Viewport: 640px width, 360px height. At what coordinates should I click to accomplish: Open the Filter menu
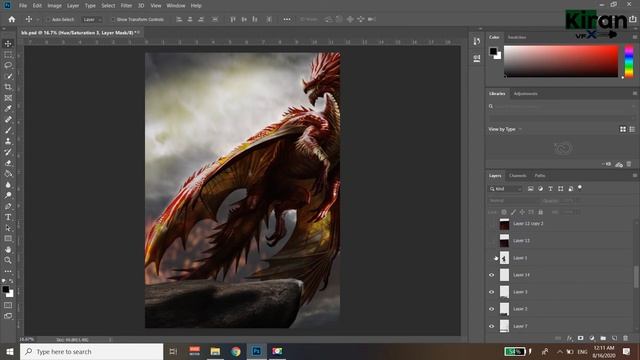[126, 6]
